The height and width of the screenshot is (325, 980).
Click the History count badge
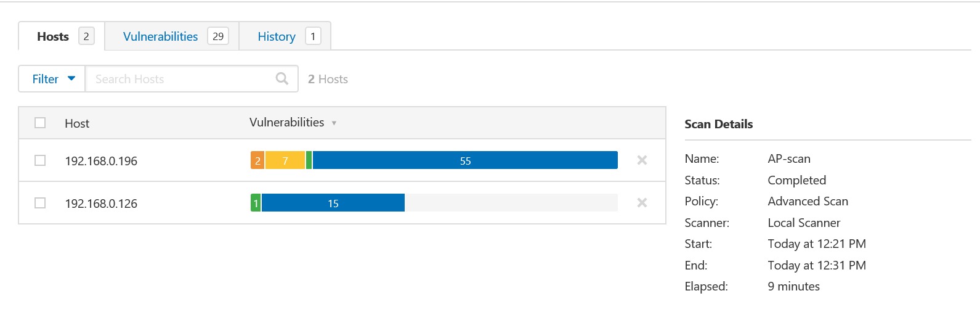(313, 36)
